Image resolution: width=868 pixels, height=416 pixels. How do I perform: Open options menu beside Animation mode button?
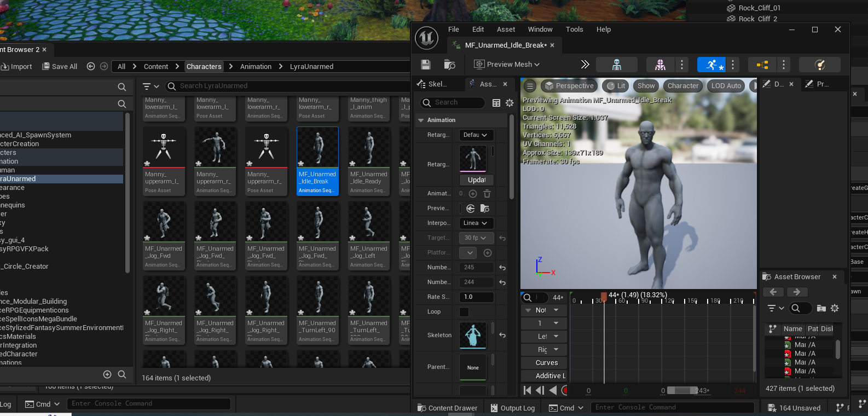tap(733, 65)
